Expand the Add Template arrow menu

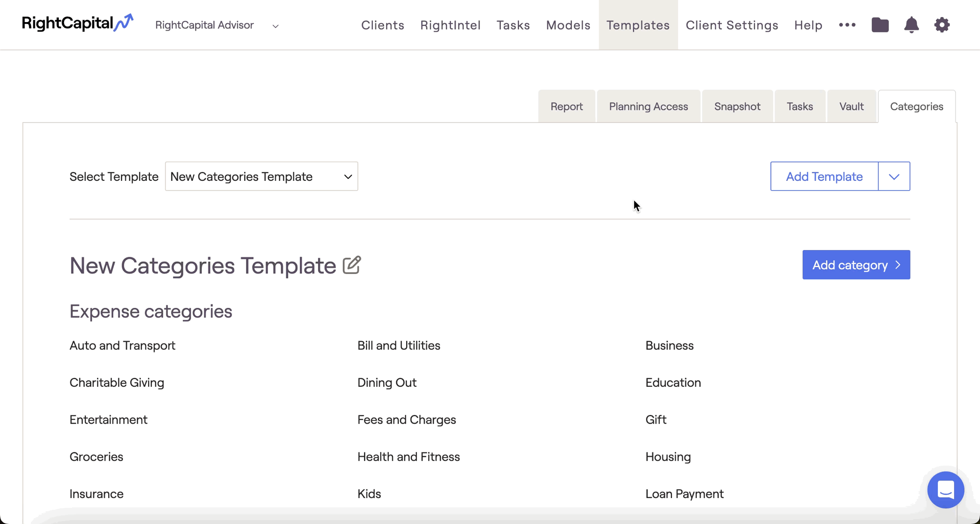[x=894, y=176]
